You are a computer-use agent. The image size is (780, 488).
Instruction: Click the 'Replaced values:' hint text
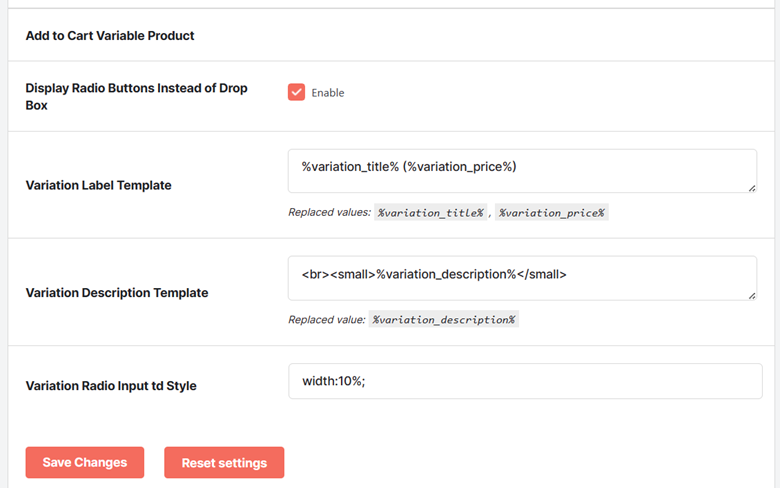point(330,212)
